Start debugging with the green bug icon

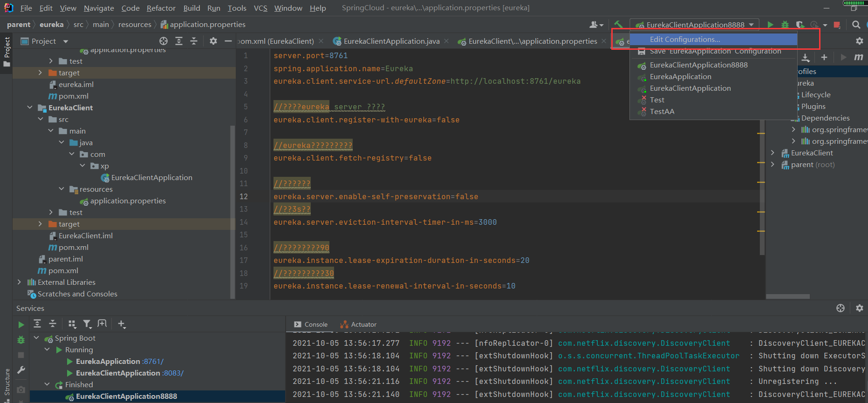pos(785,25)
